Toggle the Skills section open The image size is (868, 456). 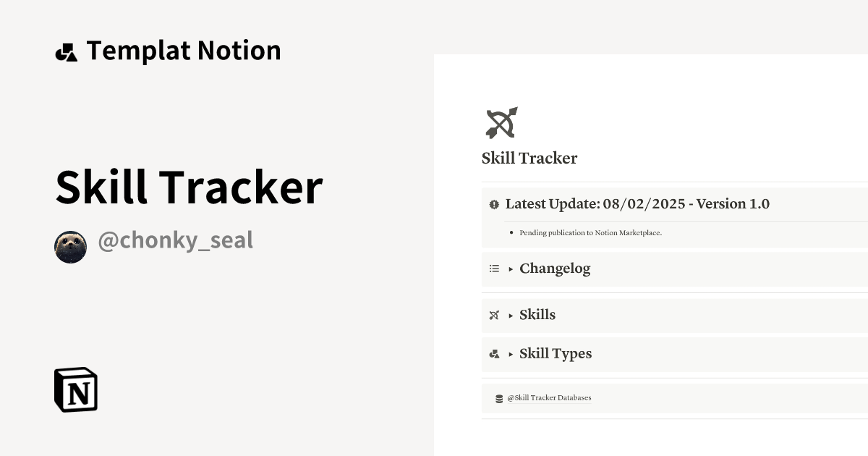click(x=537, y=315)
